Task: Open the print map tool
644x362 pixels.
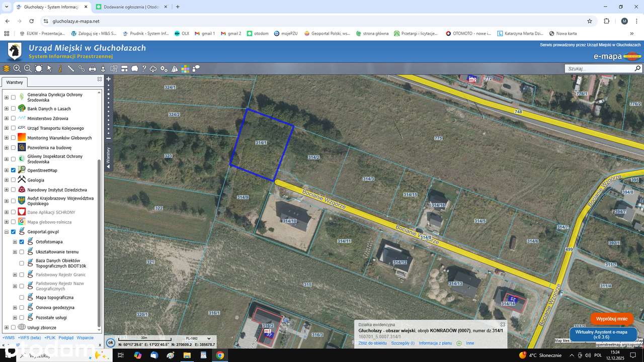Action: [x=92, y=68]
